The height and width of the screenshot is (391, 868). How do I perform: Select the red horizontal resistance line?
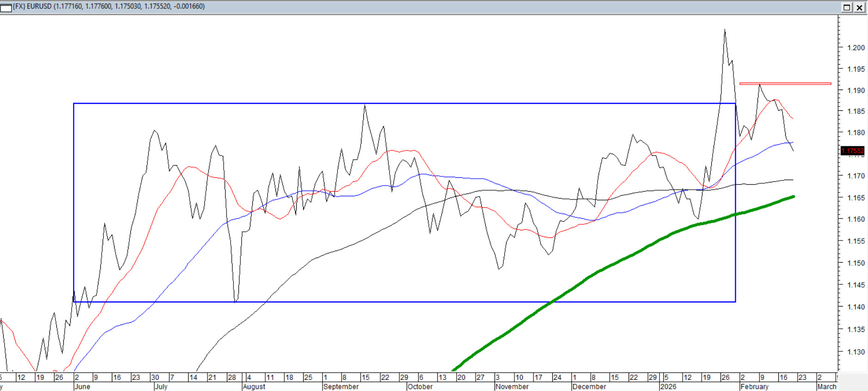pos(786,84)
